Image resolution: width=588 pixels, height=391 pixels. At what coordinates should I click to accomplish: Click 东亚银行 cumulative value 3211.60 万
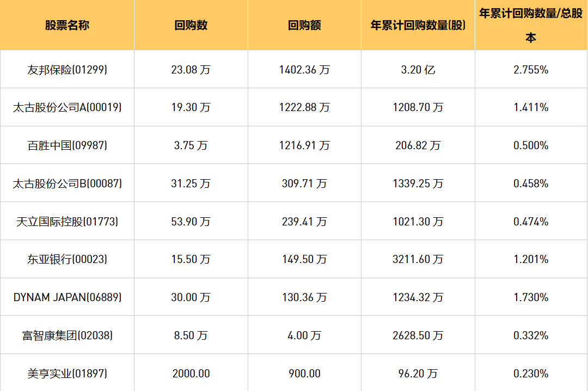pos(418,259)
